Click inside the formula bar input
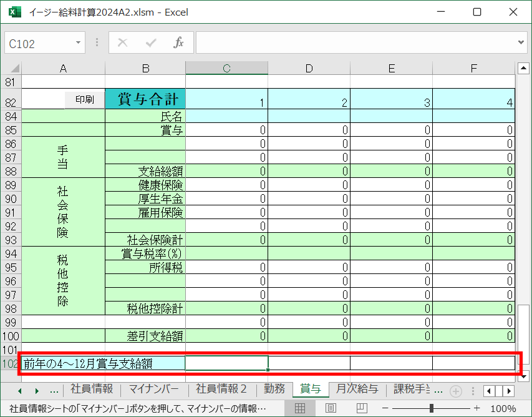 click(355, 43)
